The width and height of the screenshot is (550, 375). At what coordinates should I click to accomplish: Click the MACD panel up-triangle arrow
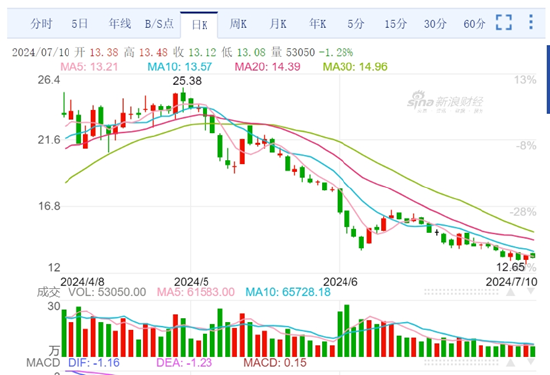point(511,363)
